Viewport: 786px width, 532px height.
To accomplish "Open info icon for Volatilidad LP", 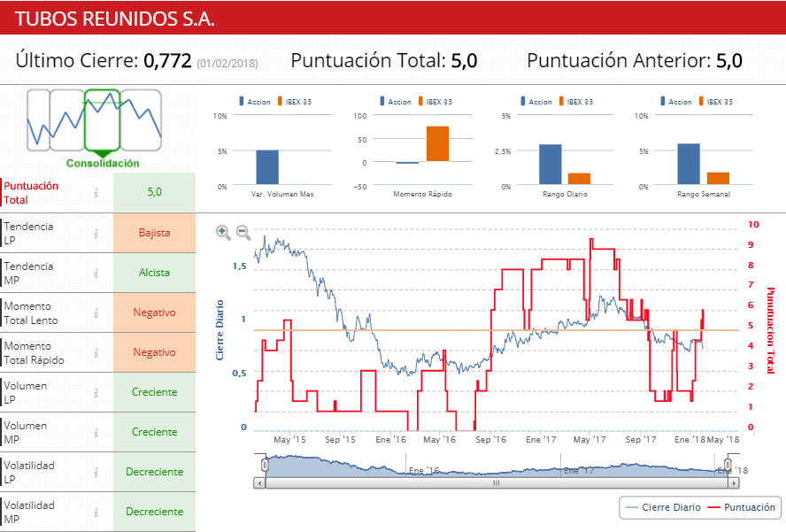I will [96, 473].
